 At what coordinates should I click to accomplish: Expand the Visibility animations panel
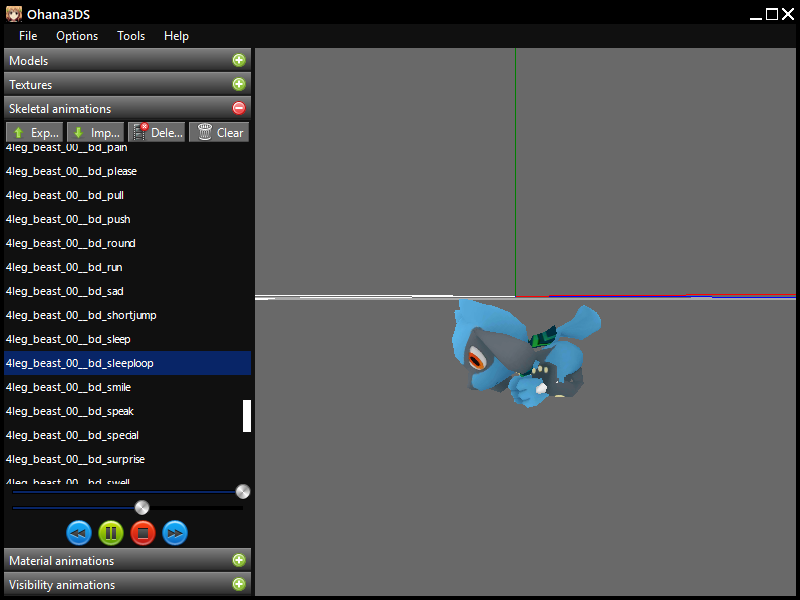(238, 585)
